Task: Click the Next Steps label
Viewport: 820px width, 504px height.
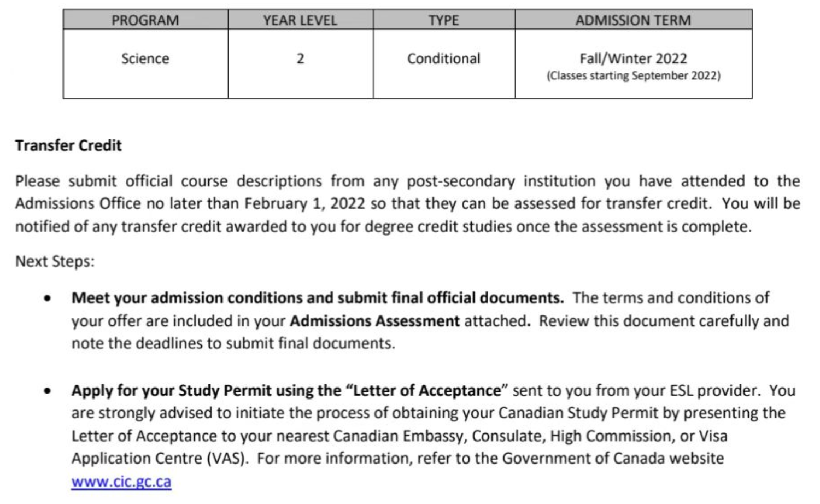Action: click(55, 261)
